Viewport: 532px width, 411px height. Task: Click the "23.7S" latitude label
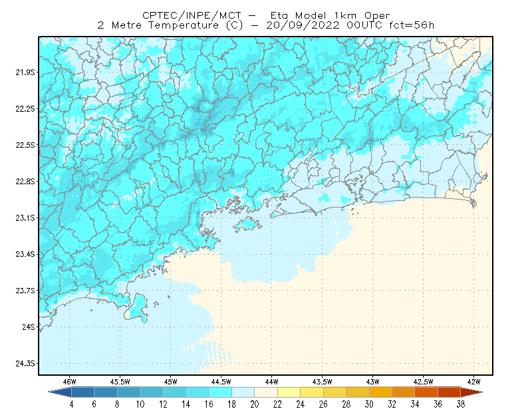coord(25,291)
